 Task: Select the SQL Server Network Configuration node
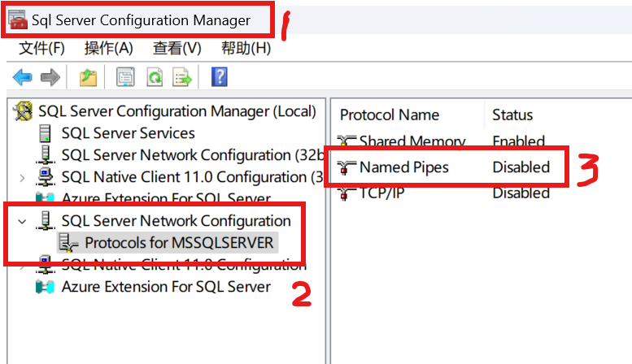point(177,221)
